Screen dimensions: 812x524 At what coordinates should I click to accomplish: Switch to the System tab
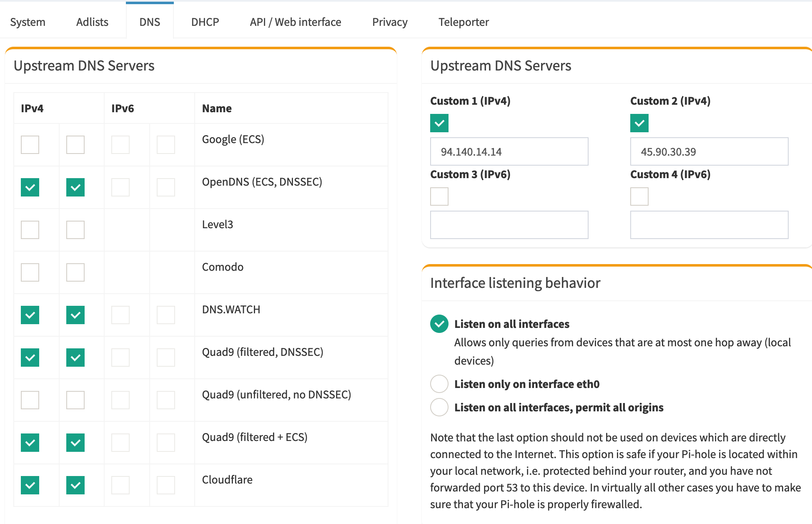pos(28,22)
